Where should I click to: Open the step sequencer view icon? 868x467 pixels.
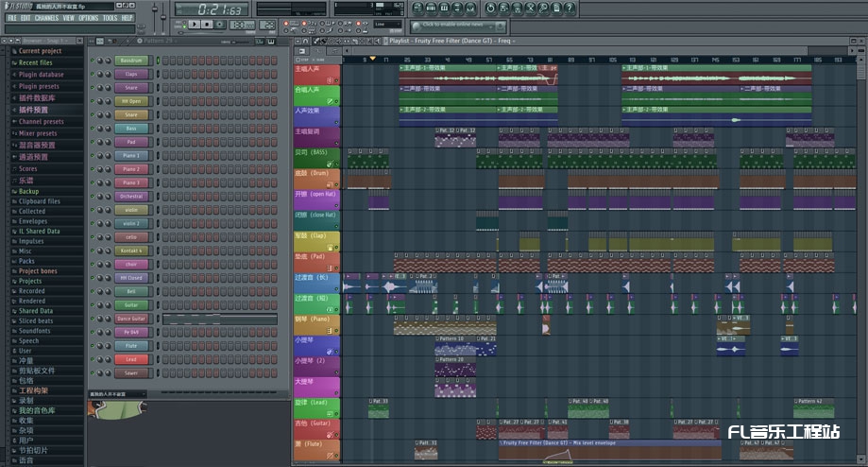pyautogui.click(x=431, y=9)
